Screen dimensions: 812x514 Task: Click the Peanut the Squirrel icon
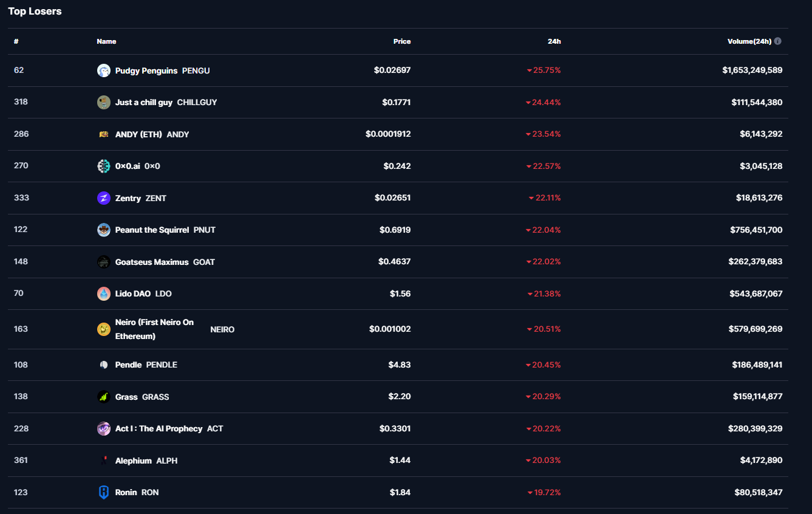(104, 230)
